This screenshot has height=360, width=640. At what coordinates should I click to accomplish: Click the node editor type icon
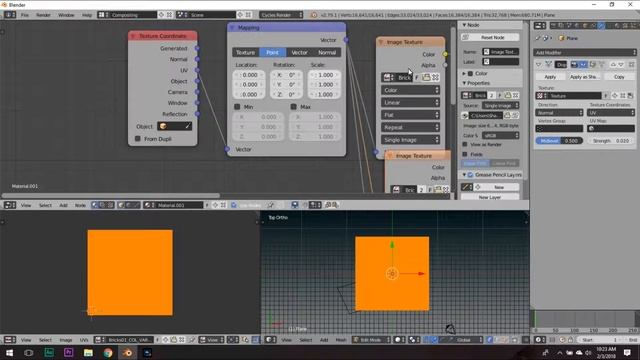coord(10,205)
